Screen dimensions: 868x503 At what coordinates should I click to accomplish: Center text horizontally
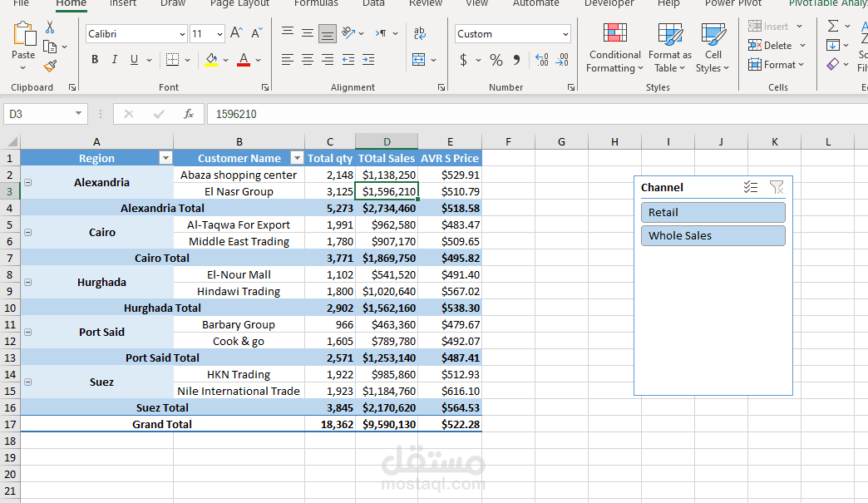pos(308,59)
